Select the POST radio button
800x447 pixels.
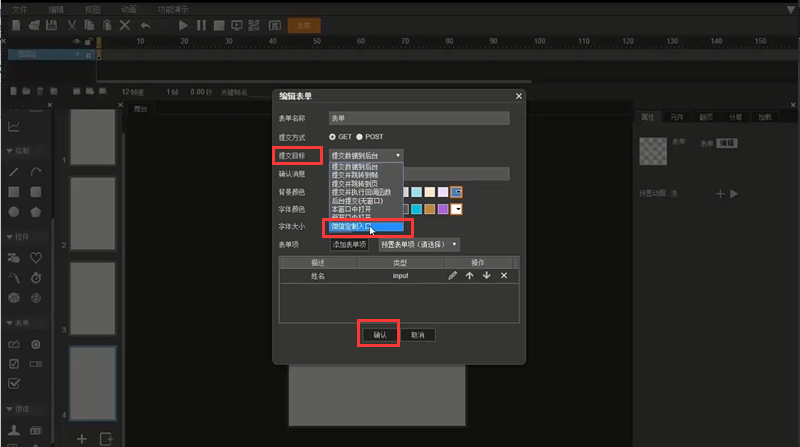(x=359, y=137)
